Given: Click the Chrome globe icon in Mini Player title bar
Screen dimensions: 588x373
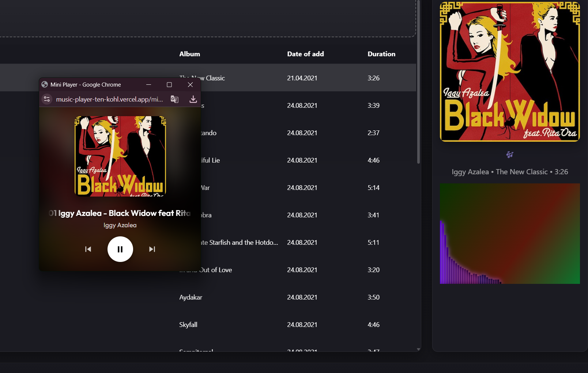Looking at the screenshot, I should pyautogui.click(x=45, y=84).
